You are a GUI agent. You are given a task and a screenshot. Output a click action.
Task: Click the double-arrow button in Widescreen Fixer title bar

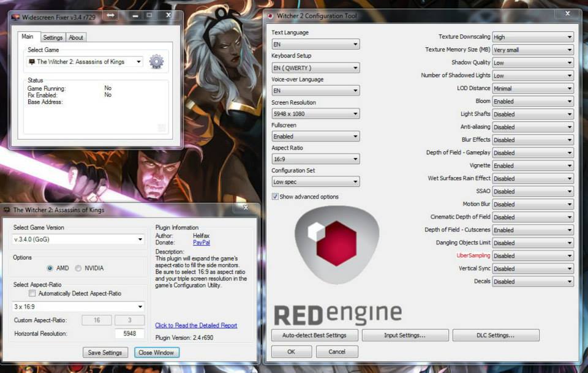point(111,15)
